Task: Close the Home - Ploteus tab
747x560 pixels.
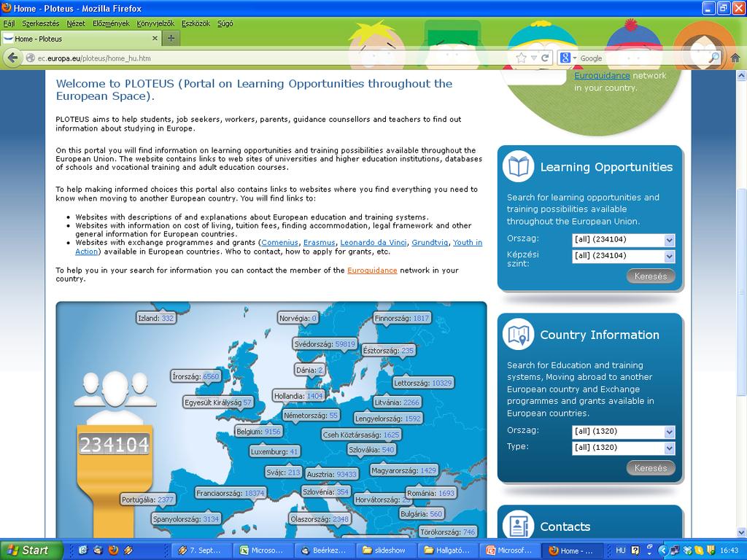Action: coord(155,39)
